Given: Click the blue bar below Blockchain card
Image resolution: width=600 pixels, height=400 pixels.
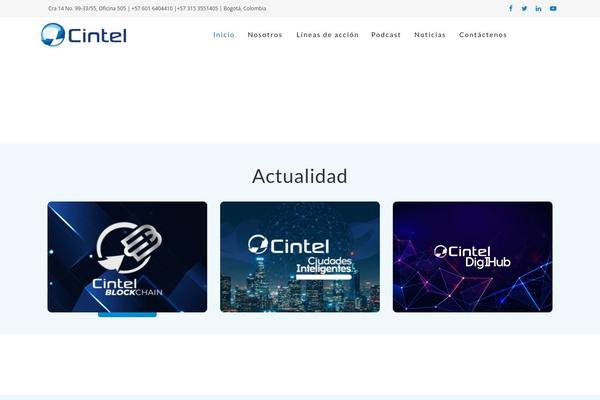Looking at the screenshot, I should (127, 315).
